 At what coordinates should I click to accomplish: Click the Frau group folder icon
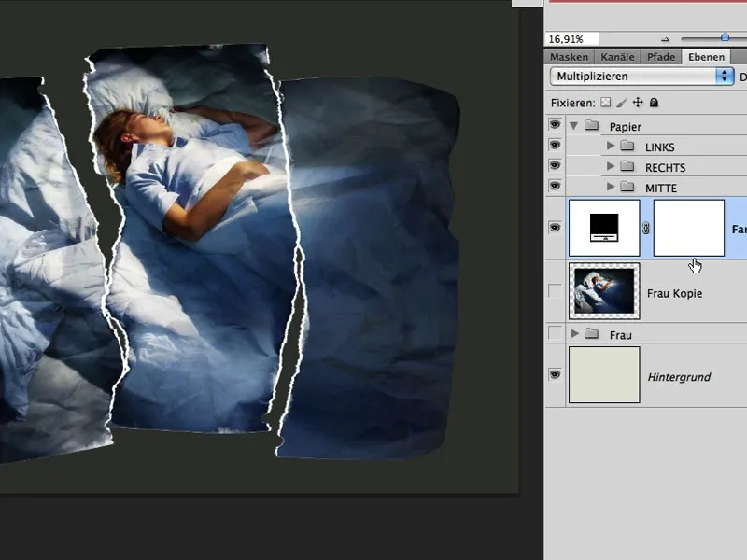coord(592,334)
